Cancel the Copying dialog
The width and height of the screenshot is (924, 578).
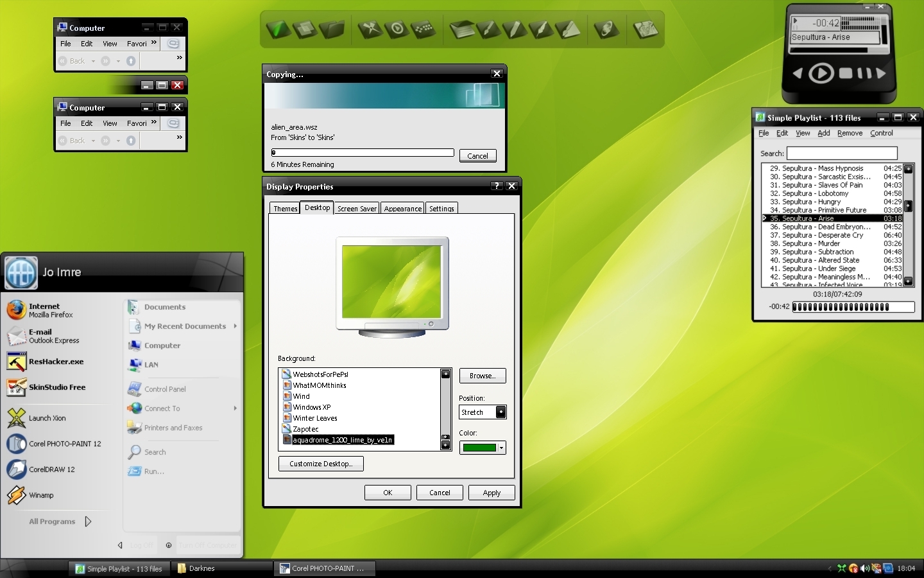pyautogui.click(x=477, y=156)
